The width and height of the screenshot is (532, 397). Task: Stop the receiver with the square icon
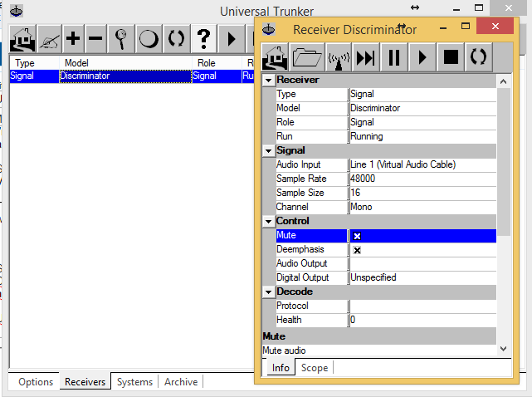(451, 57)
